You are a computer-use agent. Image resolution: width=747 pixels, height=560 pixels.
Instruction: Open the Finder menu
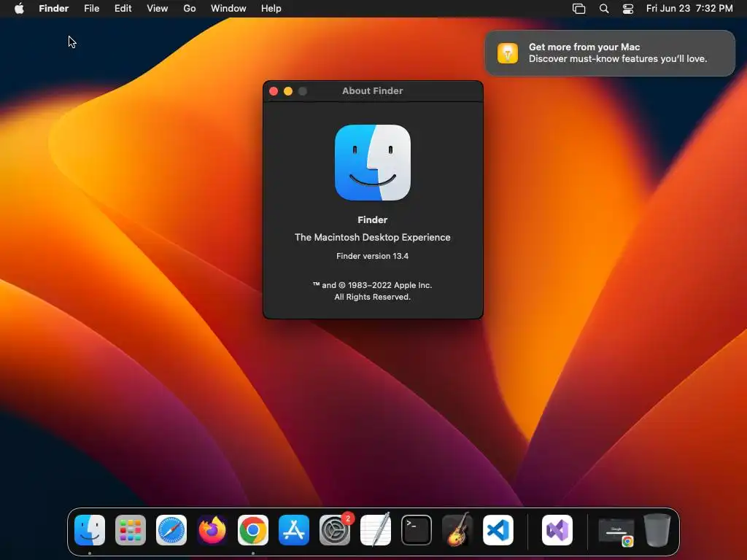54,9
